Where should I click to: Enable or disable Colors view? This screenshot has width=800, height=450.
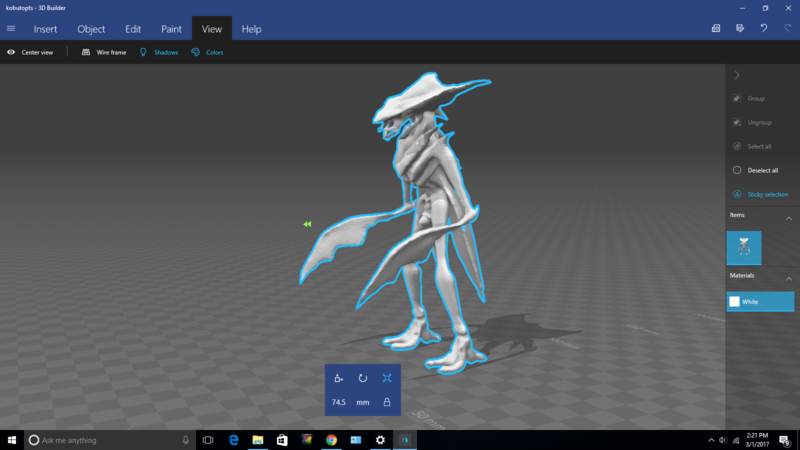208,52
